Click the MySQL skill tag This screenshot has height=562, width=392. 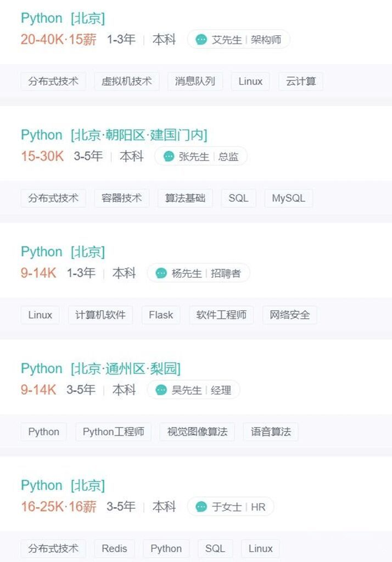(x=289, y=198)
